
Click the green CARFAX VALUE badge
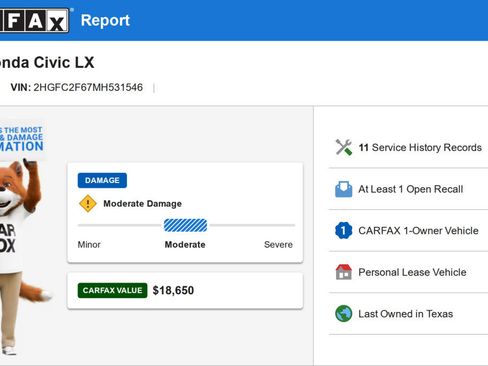coord(112,290)
